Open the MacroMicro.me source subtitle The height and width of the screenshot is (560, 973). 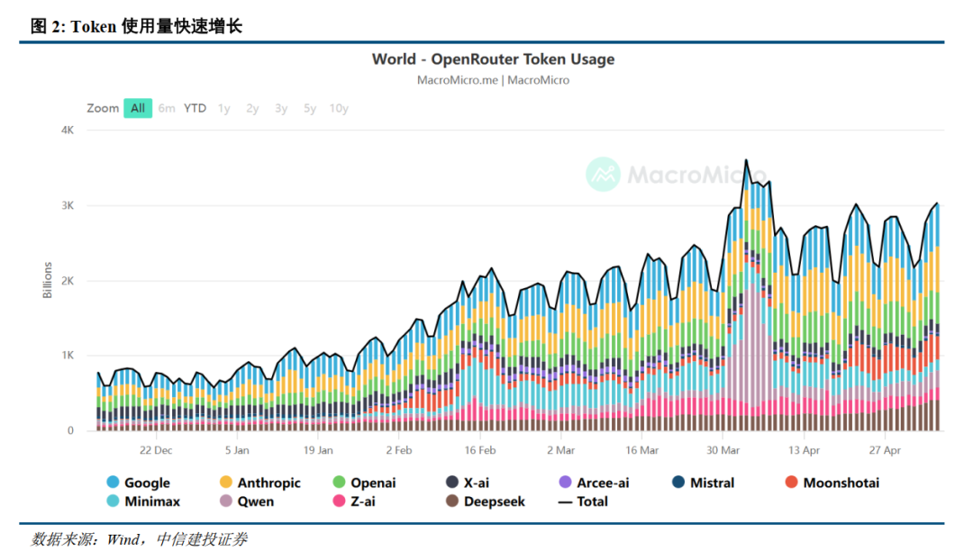pos(494,80)
